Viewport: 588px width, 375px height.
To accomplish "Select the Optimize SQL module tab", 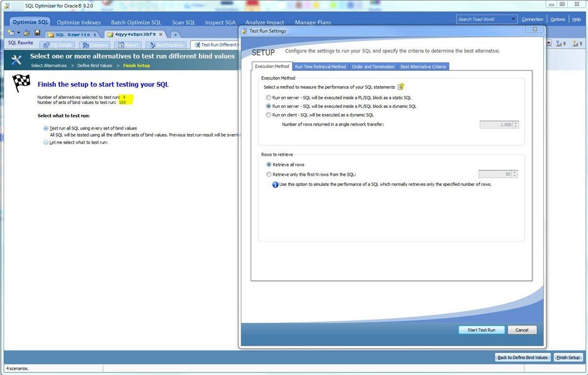I will (x=30, y=22).
